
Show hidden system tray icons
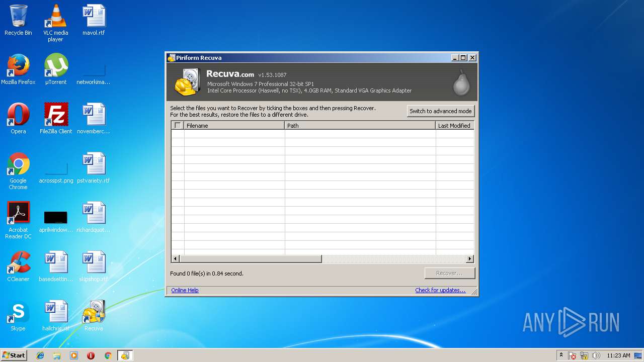pyautogui.click(x=561, y=355)
